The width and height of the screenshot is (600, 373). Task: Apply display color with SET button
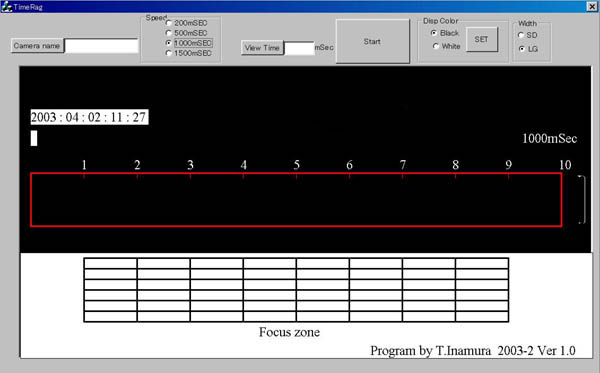[x=482, y=39]
